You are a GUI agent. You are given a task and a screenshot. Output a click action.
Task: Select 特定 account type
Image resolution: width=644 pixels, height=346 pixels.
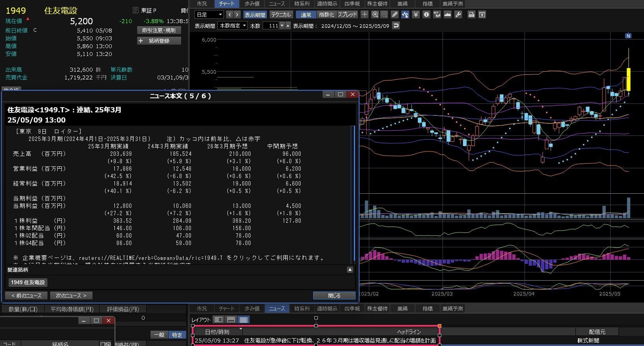click(177, 335)
